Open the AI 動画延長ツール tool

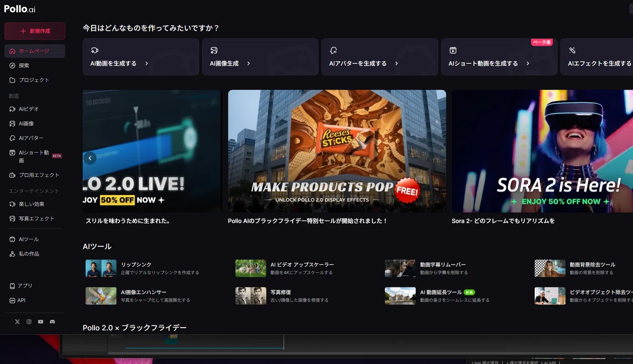437,295
